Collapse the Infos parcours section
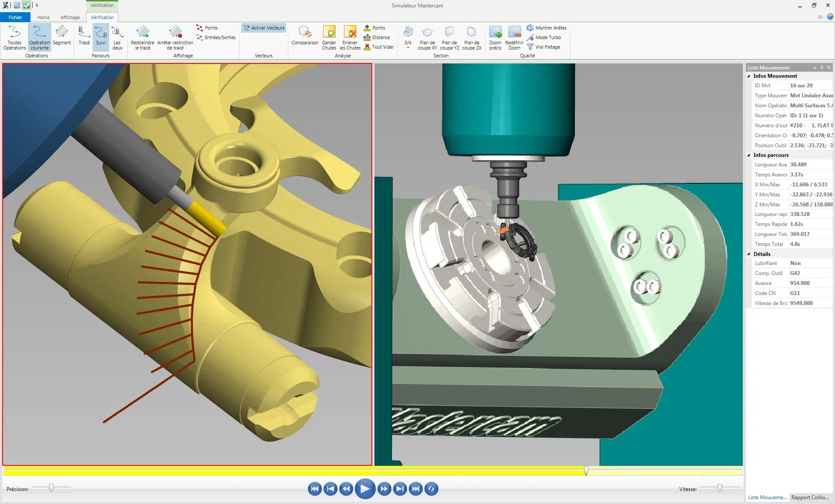 point(749,155)
